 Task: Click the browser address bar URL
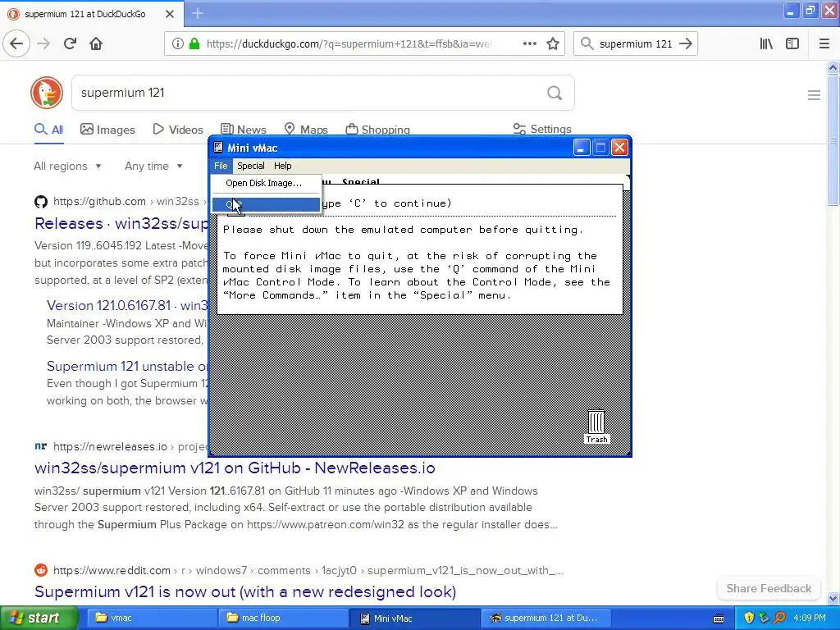tap(348, 43)
